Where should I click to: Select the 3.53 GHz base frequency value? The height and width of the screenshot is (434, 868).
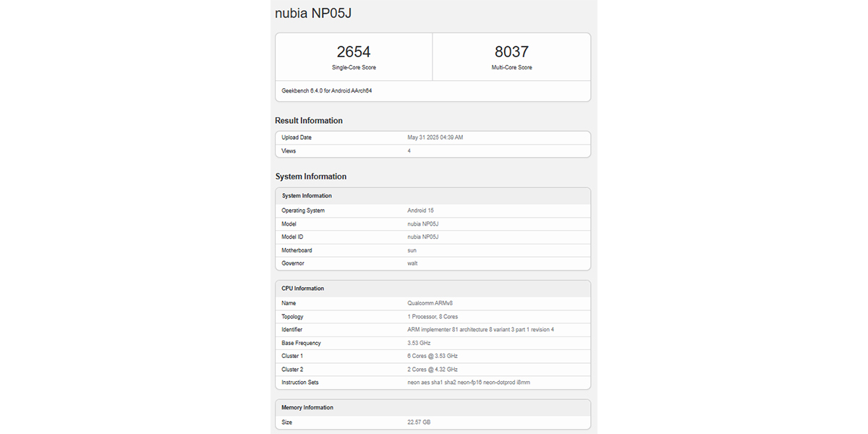tap(420, 343)
